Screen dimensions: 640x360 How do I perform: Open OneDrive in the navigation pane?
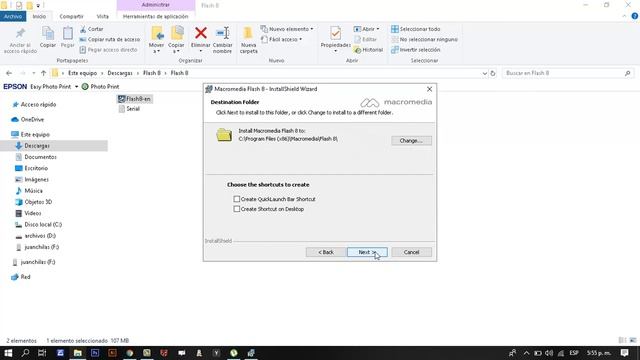(x=28, y=119)
